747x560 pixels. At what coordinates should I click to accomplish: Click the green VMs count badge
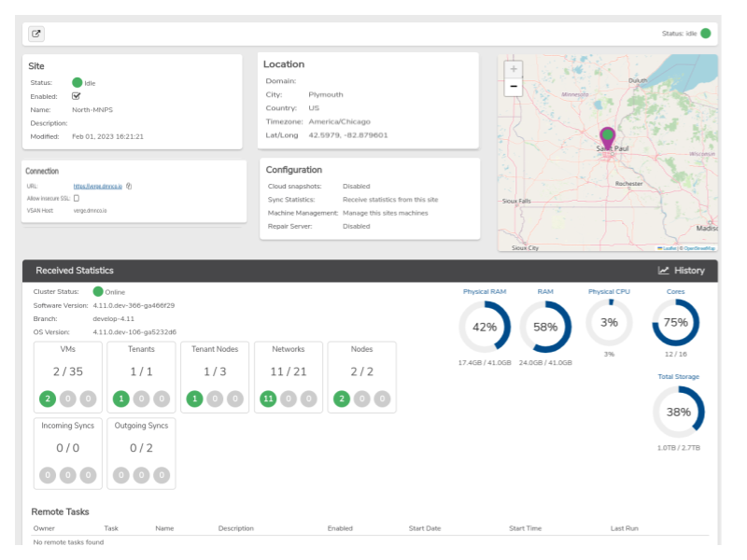[x=48, y=399]
